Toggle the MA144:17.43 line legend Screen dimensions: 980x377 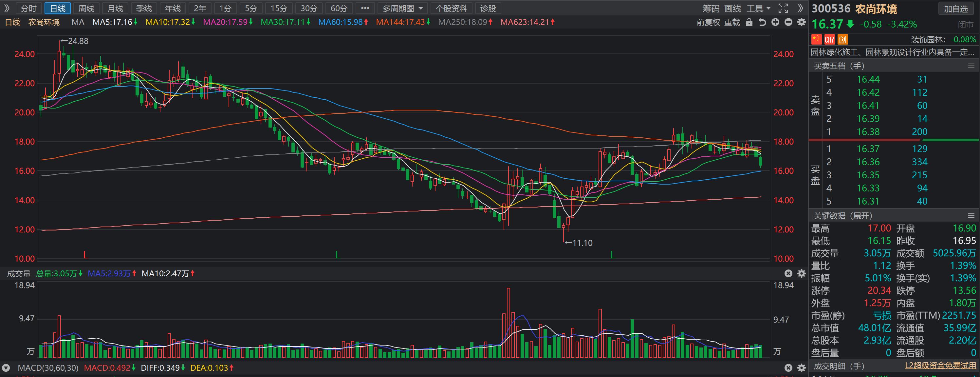tap(403, 22)
